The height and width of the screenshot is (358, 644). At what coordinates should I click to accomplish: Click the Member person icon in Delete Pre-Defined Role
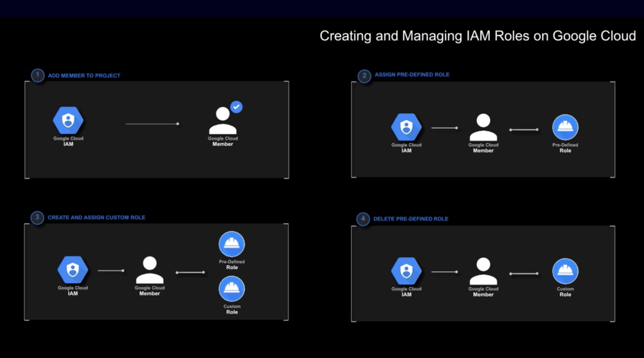pos(483,272)
